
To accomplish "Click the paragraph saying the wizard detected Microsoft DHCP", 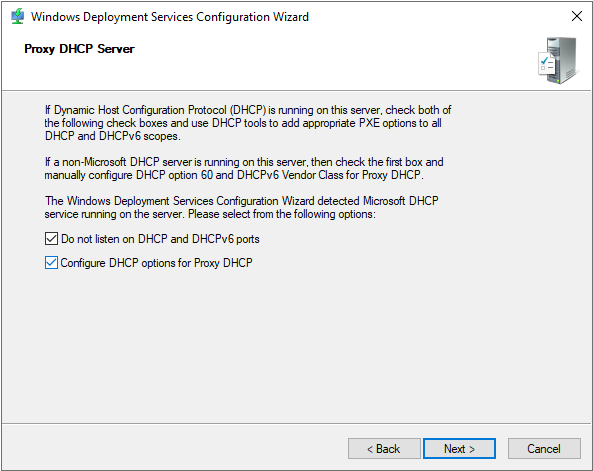I will click(x=241, y=207).
